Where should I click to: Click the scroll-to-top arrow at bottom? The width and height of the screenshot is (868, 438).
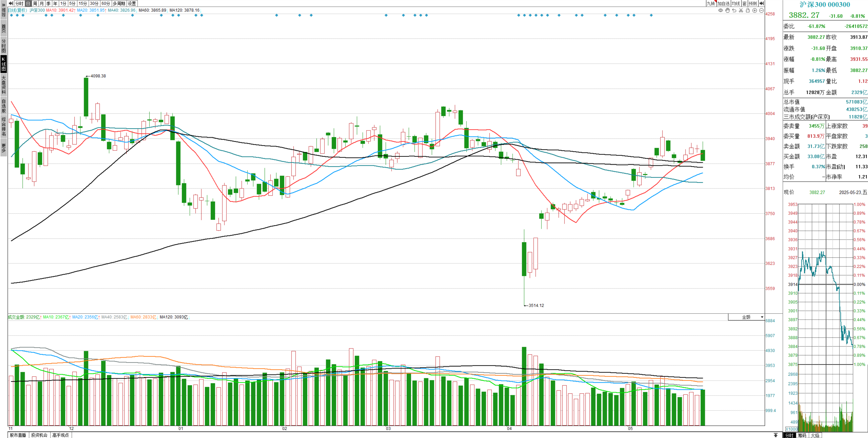click(x=775, y=435)
